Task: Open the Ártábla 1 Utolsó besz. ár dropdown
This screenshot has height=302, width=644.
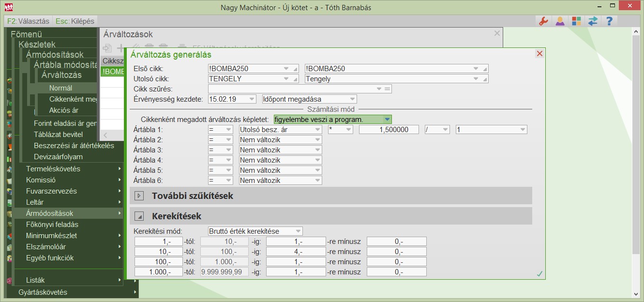Action: 317,130
